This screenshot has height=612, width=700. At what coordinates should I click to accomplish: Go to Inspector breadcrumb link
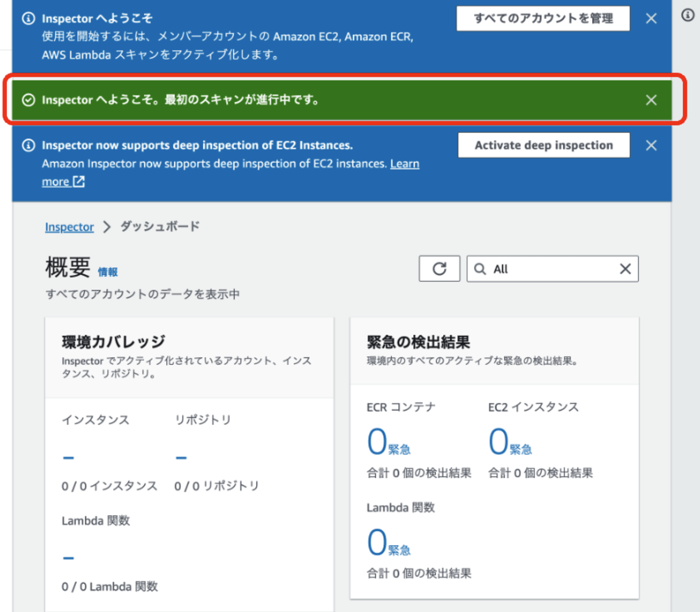point(70,227)
